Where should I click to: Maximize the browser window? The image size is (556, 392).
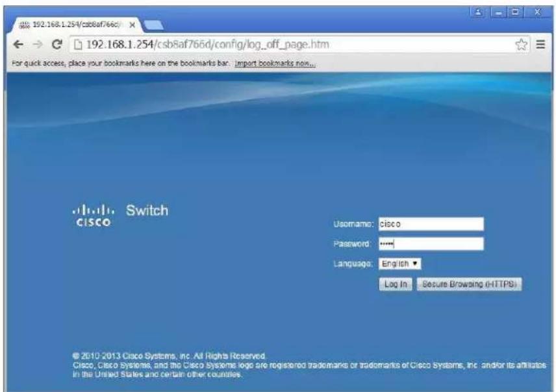[515, 12]
